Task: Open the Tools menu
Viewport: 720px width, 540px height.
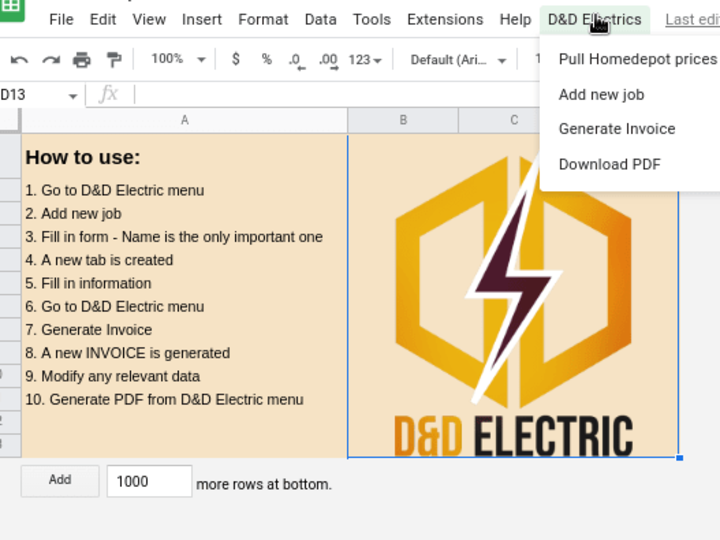Action: click(372, 20)
